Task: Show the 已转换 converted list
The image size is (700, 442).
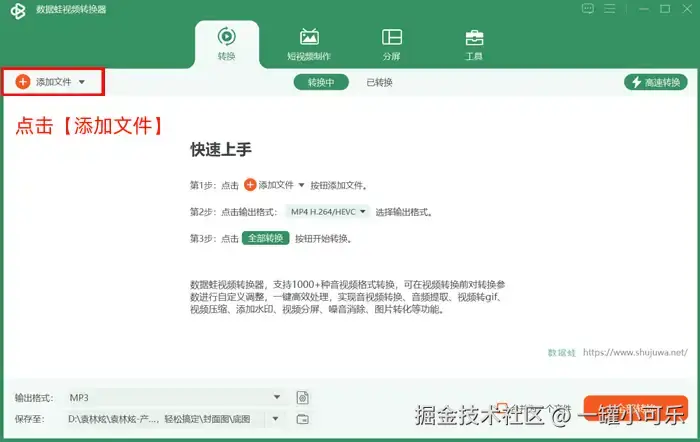Action: pyautogui.click(x=379, y=82)
